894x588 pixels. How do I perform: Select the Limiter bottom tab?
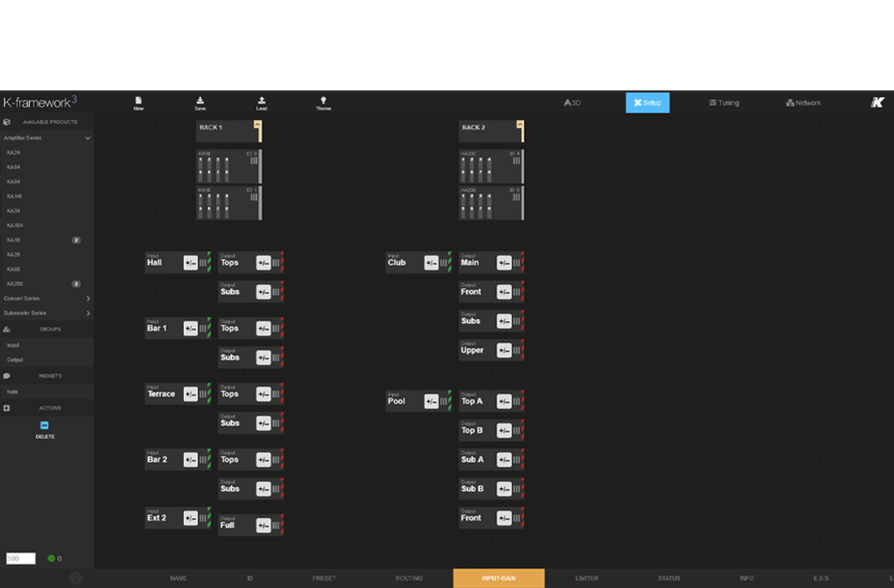(586, 578)
